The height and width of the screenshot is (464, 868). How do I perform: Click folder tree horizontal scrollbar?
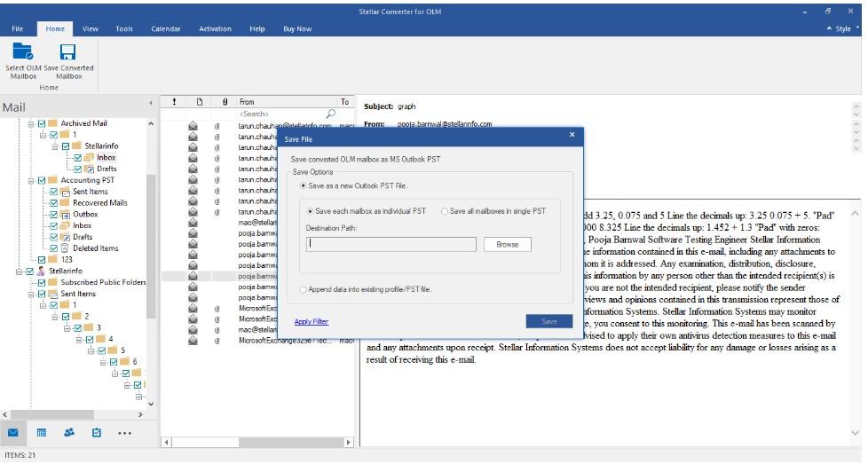point(53,414)
